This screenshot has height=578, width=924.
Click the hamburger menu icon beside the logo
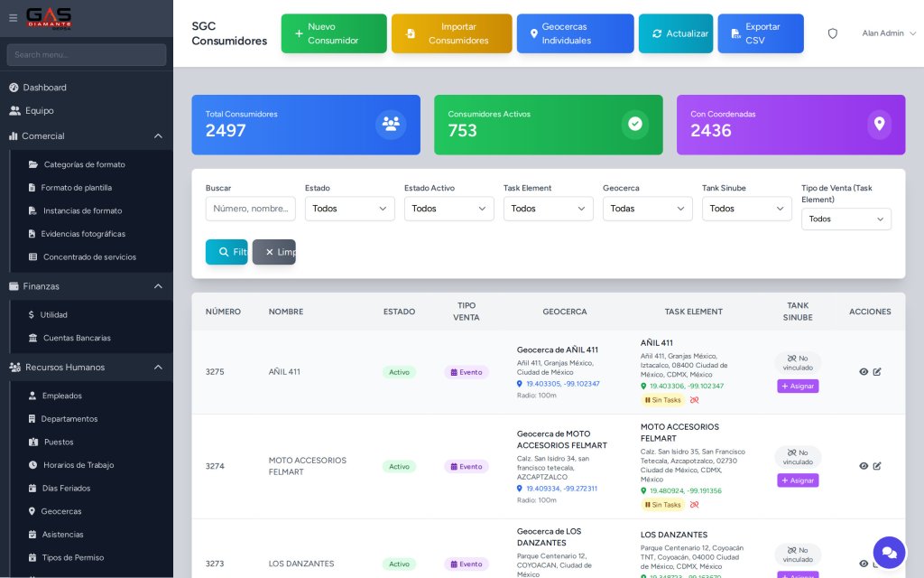(x=13, y=18)
